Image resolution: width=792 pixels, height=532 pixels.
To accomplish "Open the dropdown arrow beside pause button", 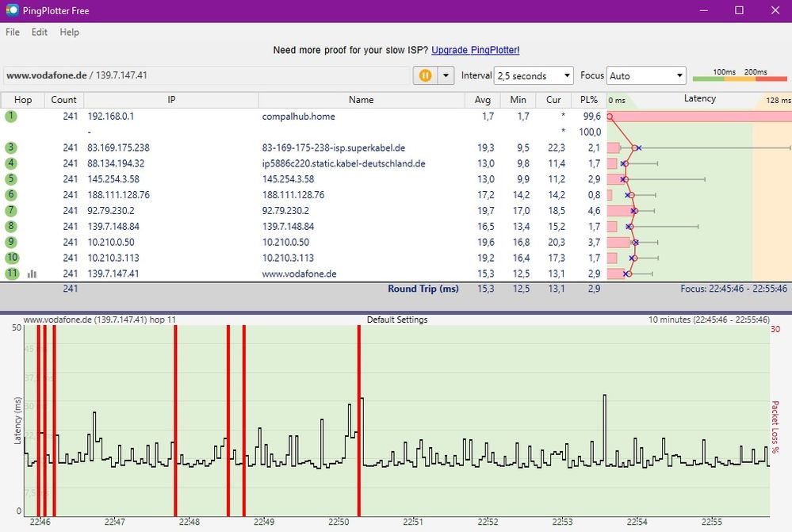I will point(445,75).
